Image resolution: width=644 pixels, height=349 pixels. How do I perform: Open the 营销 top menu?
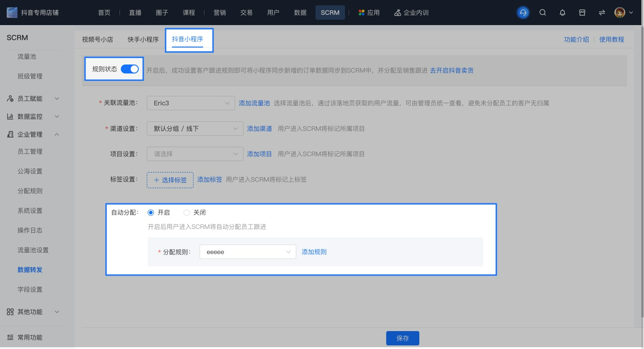(x=220, y=13)
